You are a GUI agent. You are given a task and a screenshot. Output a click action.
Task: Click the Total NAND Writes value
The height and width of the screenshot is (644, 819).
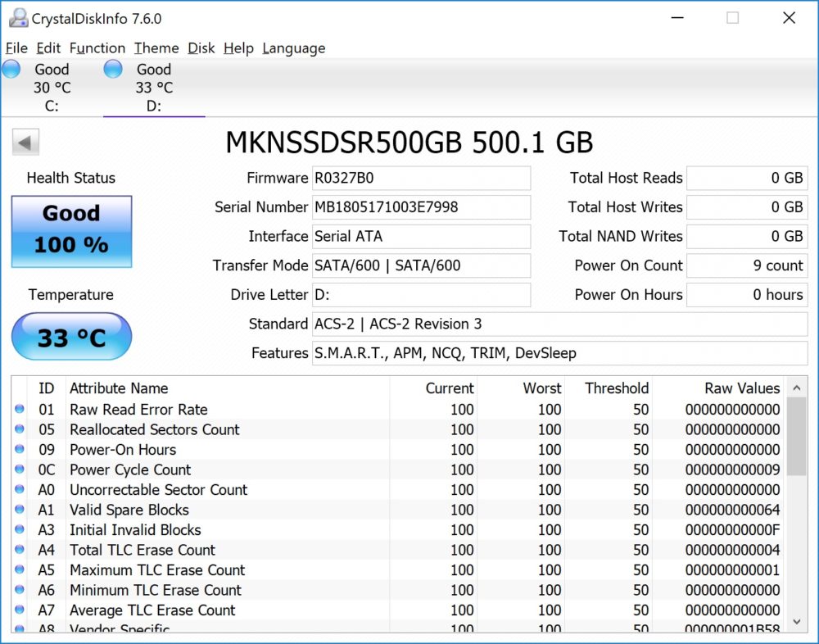coord(747,236)
